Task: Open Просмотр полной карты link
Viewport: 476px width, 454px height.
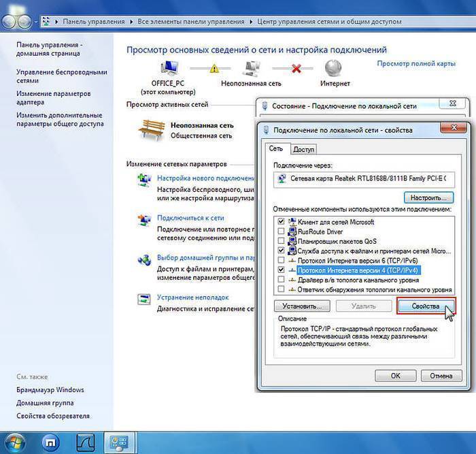Action: pyautogui.click(x=416, y=64)
